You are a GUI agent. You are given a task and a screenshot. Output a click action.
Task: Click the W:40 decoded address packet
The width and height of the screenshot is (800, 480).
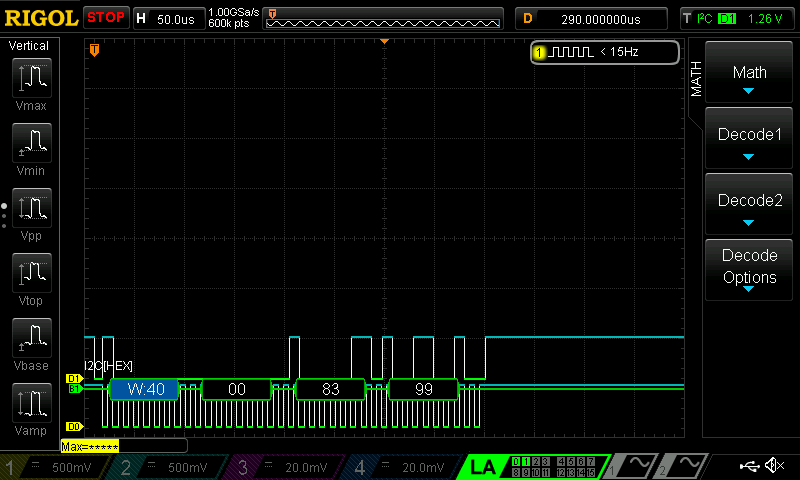[144, 389]
